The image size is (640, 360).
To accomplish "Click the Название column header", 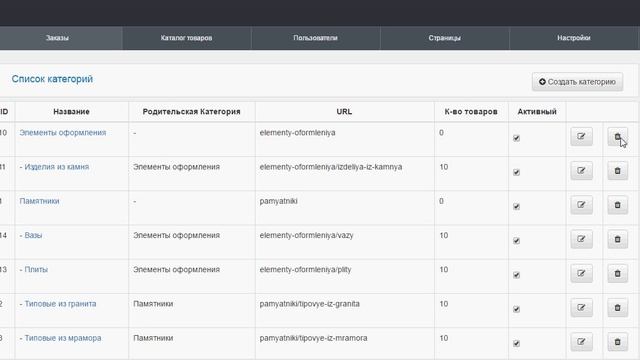I will (x=71, y=111).
